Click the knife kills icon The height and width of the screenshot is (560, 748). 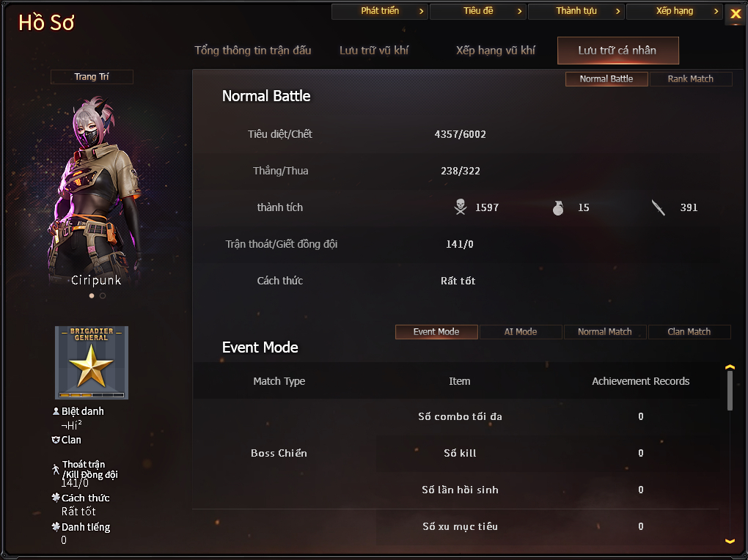pos(659,207)
